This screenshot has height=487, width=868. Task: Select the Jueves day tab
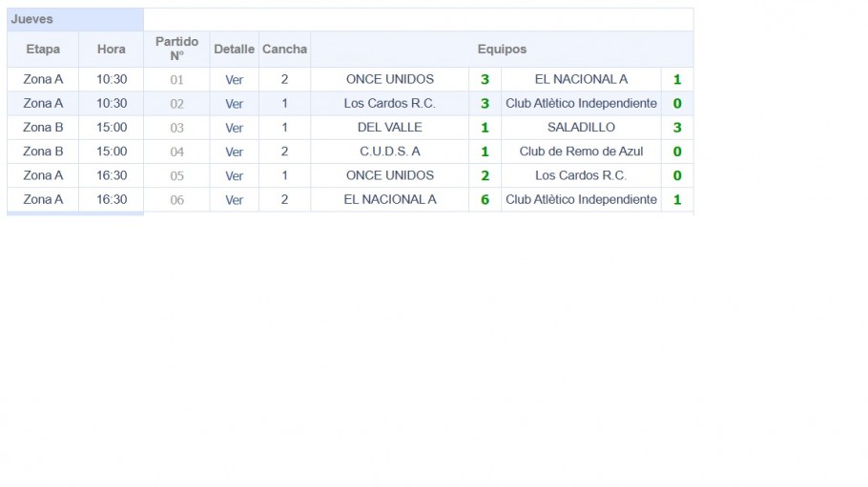pyautogui.click(x=75, y=19)
